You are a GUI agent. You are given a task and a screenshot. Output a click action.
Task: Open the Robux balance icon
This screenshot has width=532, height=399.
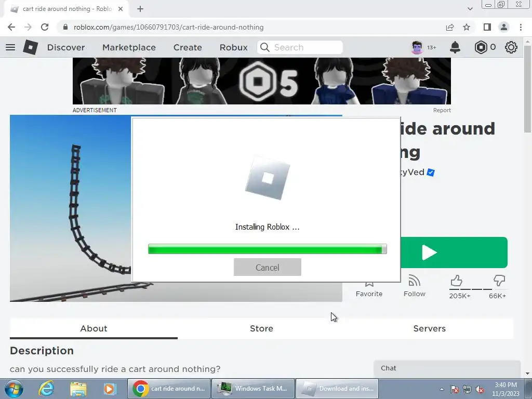coord(481,47)
